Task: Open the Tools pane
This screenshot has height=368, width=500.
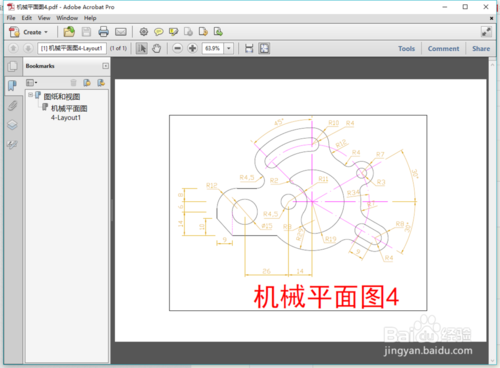Action: pyautogui.click(x=407, y=49)
